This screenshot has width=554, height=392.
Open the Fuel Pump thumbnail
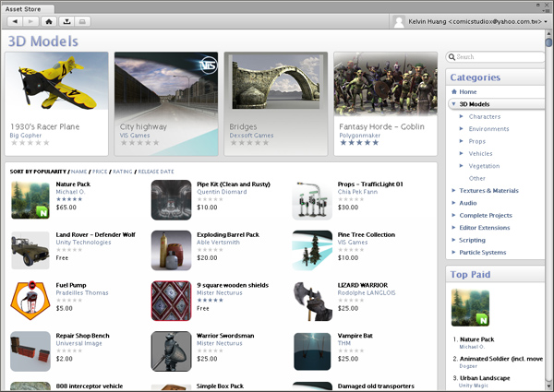(30, 301)
